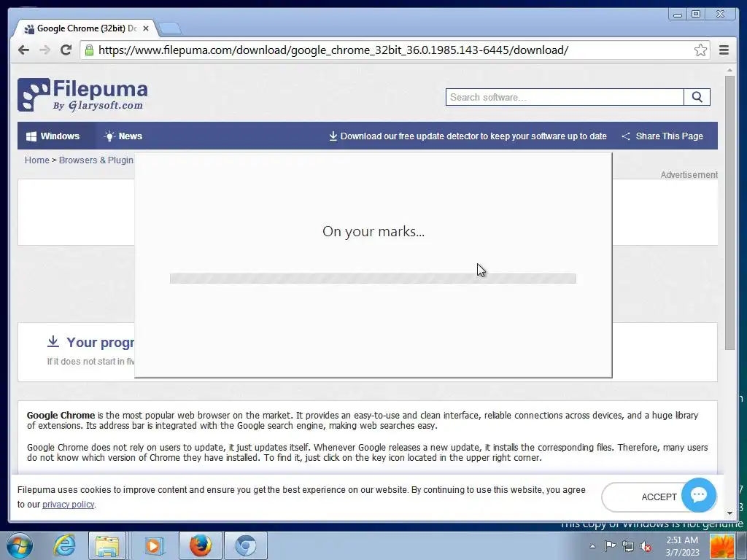Reload the page with refresh icon
The image size is (747, 560).
click(66, 50)
